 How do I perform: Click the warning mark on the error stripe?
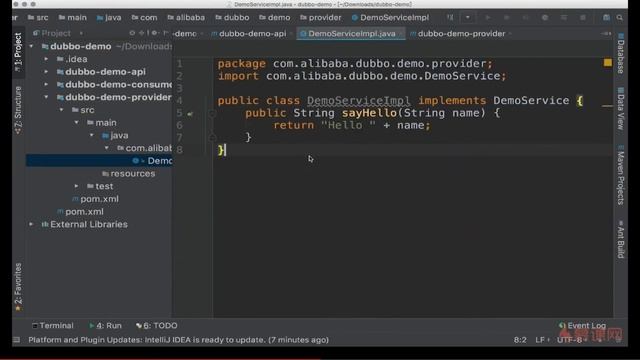pos(607,106)
